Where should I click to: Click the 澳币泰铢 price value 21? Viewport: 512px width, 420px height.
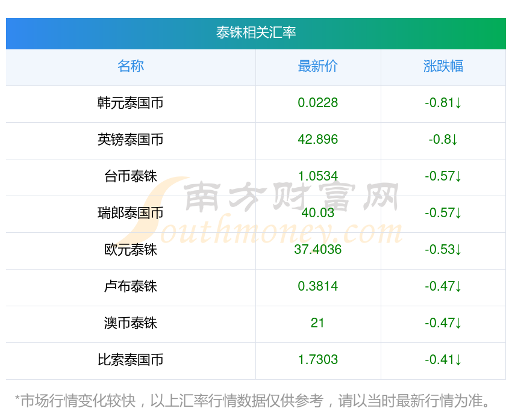click(x=317, y=323)
